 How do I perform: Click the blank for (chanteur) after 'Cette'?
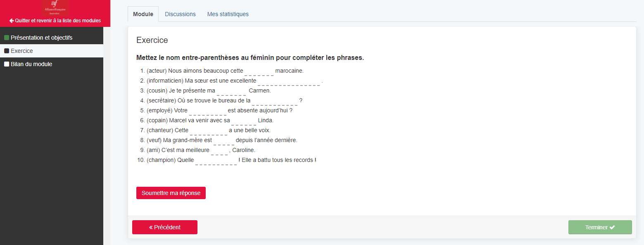click(x=208, y=131)
